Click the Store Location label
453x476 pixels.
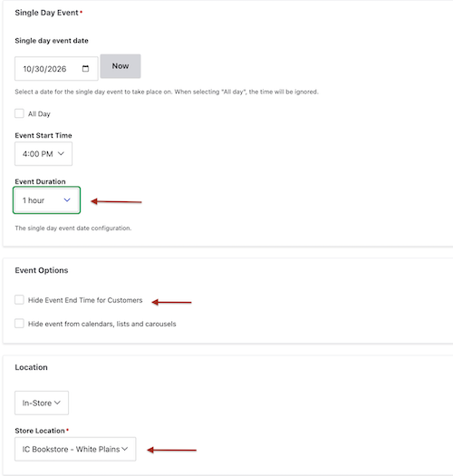pyautogui.click(x=40, y=431)
